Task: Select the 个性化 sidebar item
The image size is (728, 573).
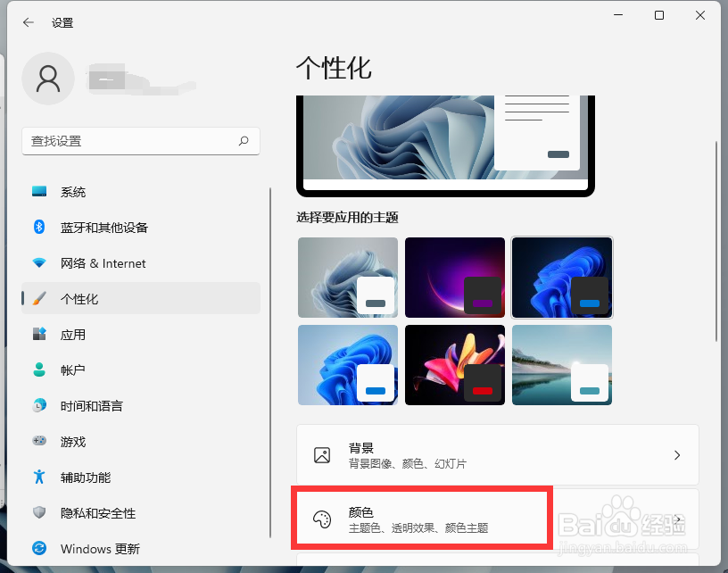Action: click(141, 299)
